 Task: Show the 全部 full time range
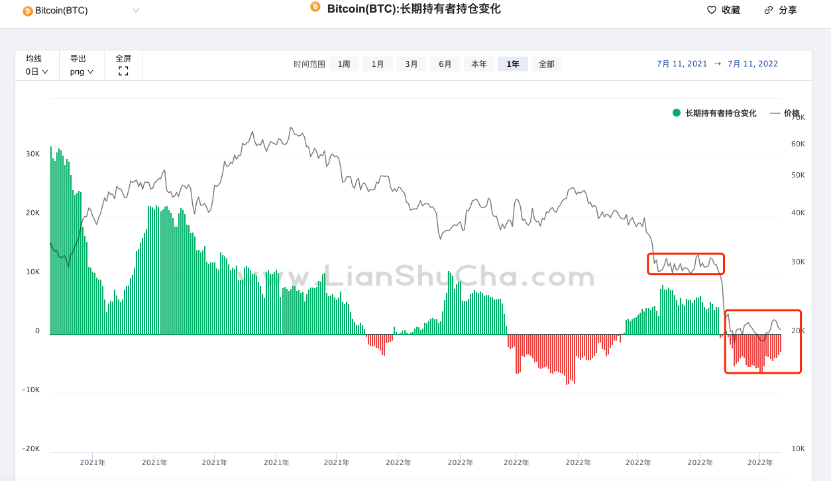tap(546, 64)
